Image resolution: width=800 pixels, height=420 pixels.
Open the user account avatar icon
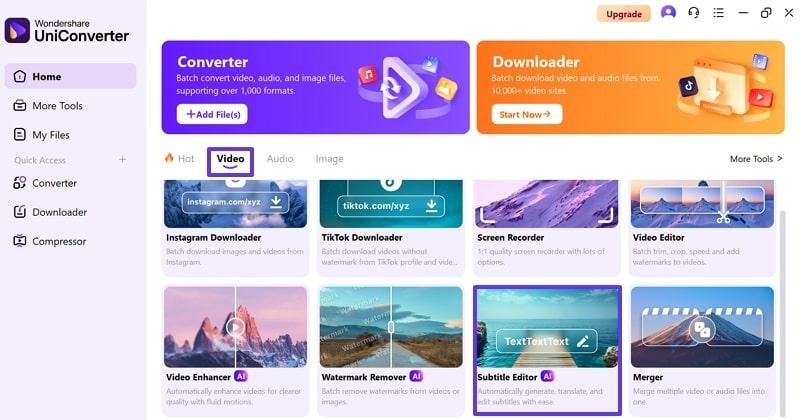[x=668, y=12]
